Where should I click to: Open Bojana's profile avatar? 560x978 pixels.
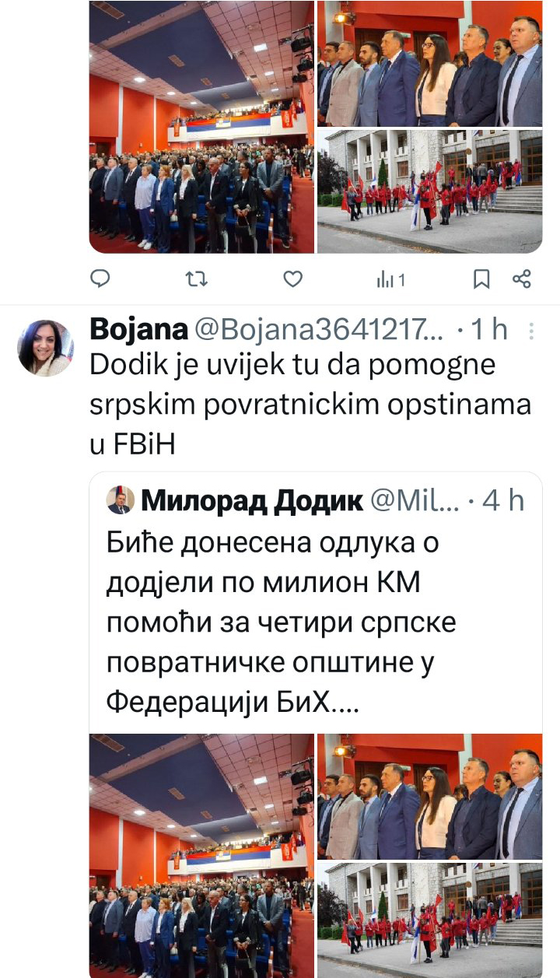(46, 348)
